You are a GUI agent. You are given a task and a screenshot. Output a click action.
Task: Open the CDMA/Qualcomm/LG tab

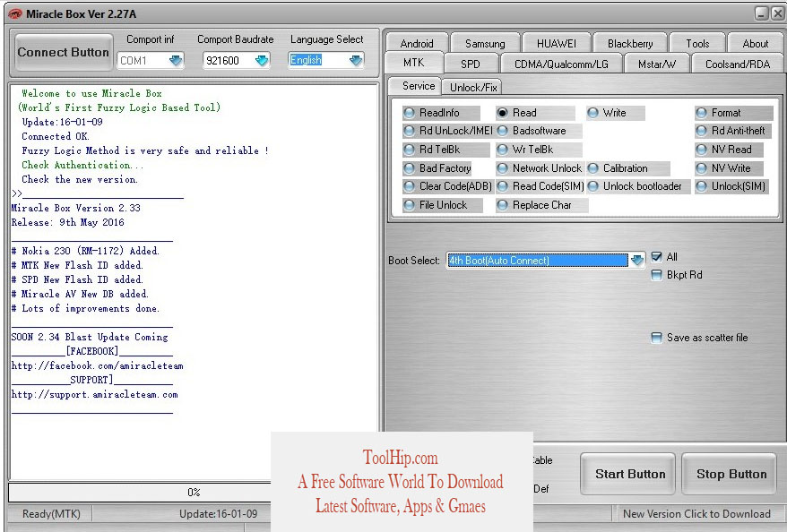pos(561,64)
